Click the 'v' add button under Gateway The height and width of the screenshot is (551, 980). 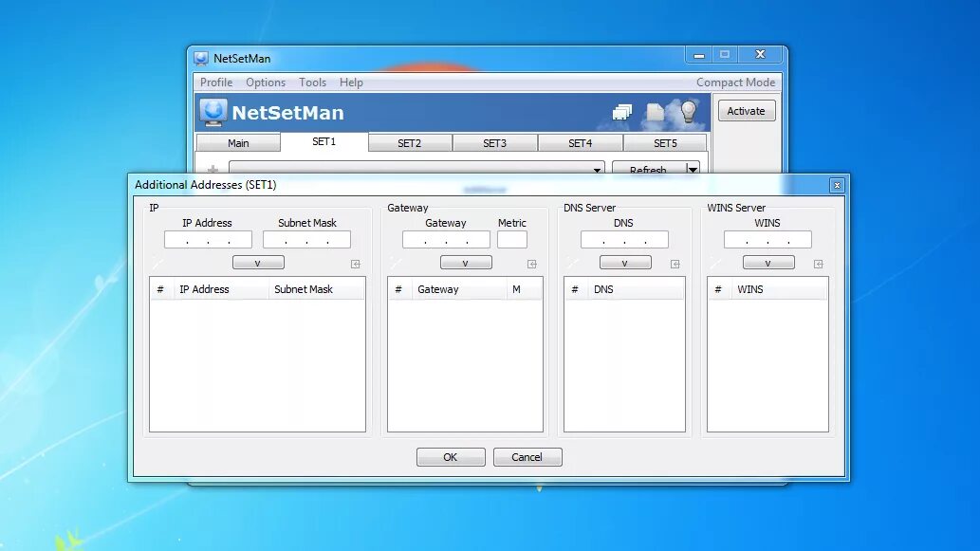[466, 263]
